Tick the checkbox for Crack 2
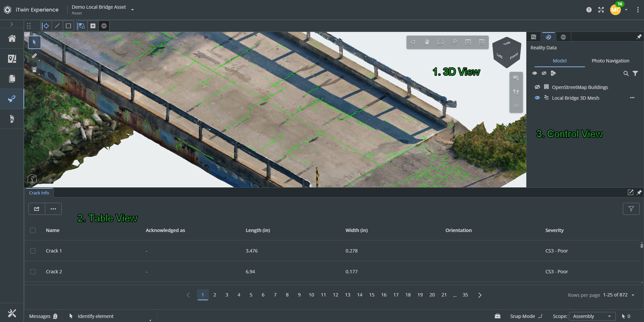Screen dimensions: 644x322 coord(33,272)
